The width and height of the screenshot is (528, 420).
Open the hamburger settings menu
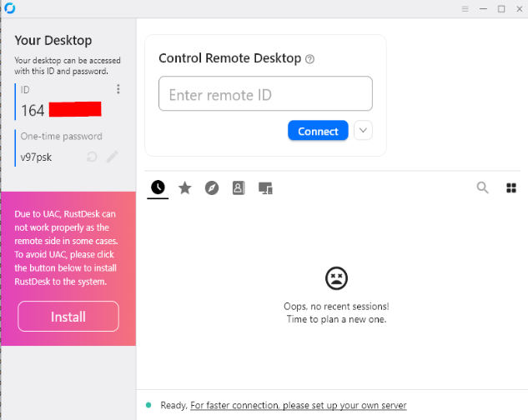[x=465, y=9]
